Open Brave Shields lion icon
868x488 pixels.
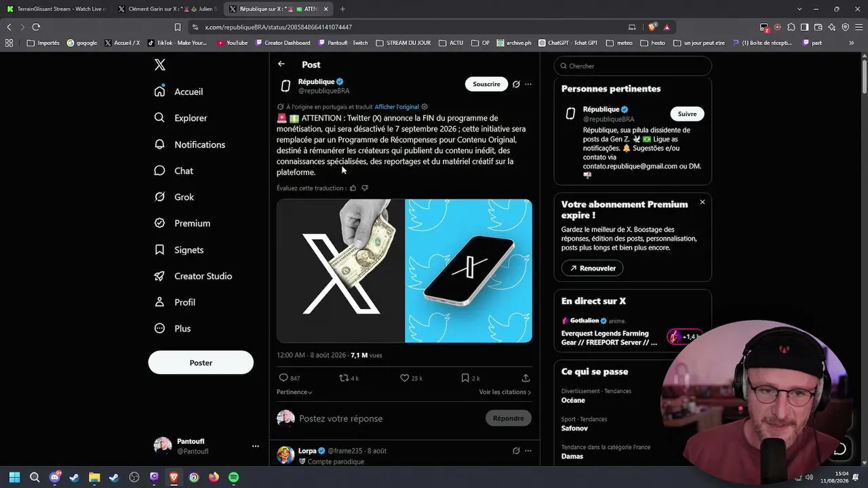(x=652, y=27)
